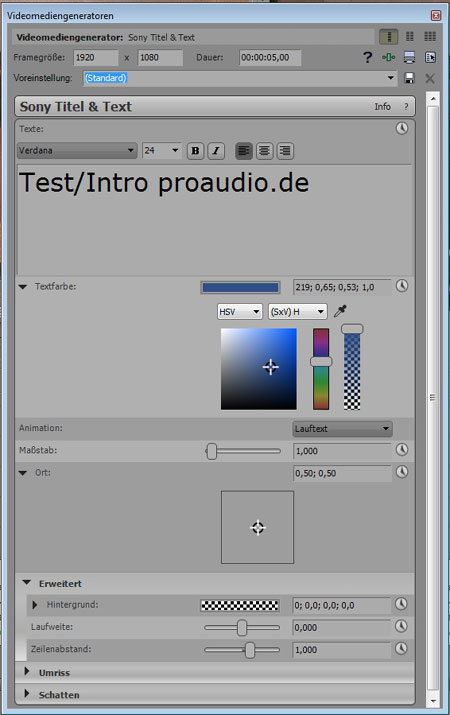Switch to single-column layout view
Screen dimensions: 450x715
tap(389, 36)
